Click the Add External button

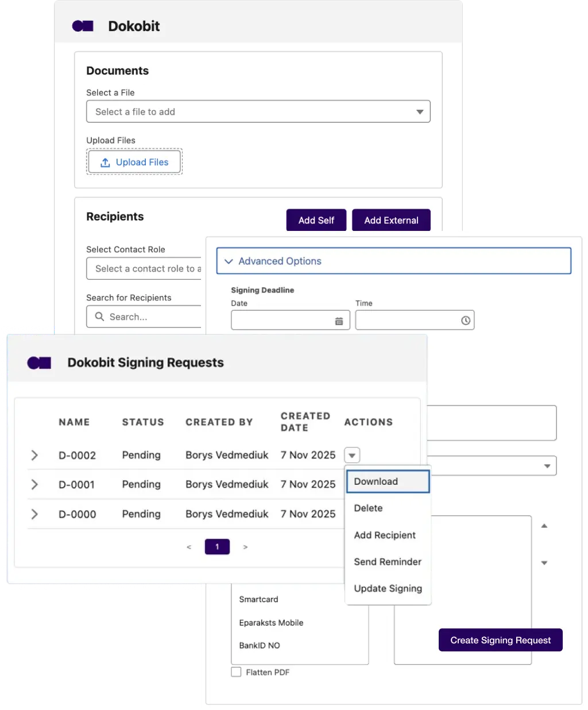[x=391, y=220]
